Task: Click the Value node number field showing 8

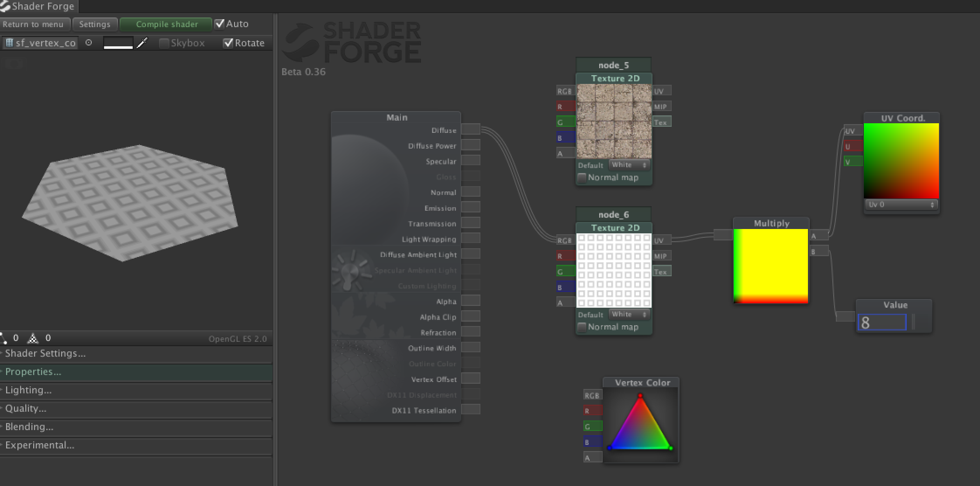Action: [881, 323]
